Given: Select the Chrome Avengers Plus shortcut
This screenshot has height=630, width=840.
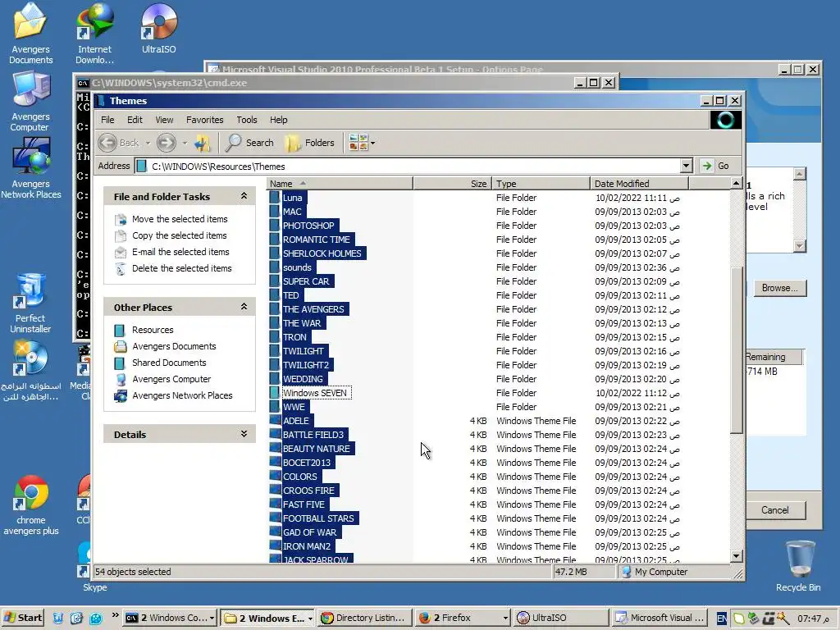Looking at the screenshot, I should [x=30, y=505].
